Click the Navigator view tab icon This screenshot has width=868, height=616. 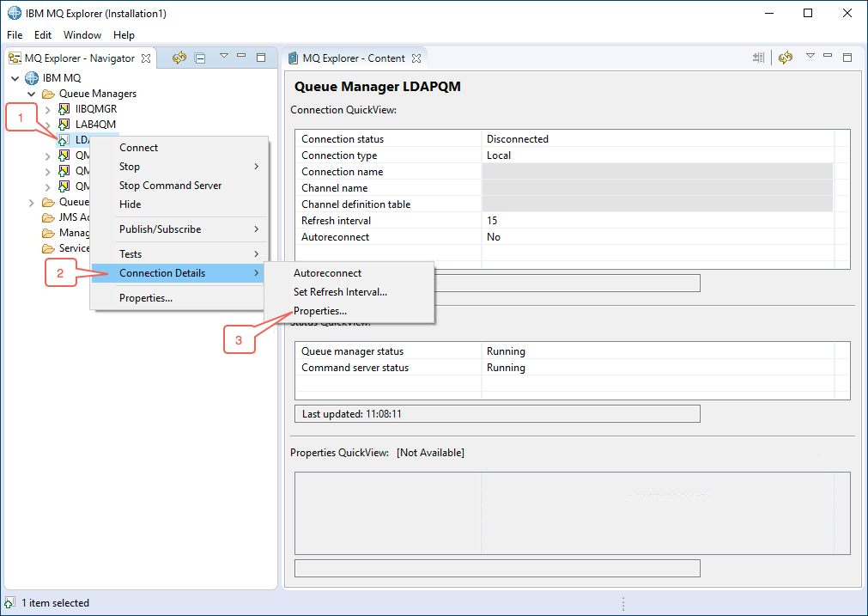[x=15, y=58]
